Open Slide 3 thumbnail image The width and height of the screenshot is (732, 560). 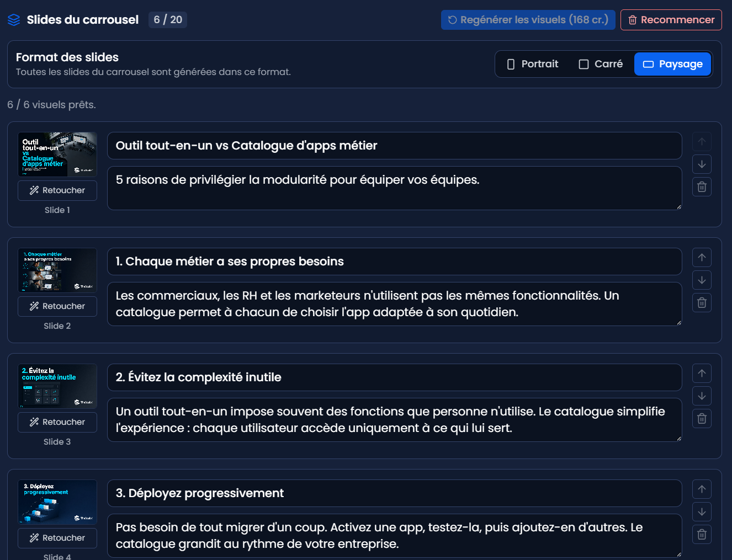point(57,386)
